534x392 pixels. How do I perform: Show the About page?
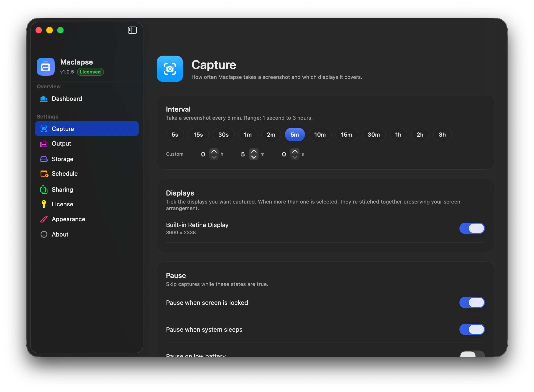[87, 234]
